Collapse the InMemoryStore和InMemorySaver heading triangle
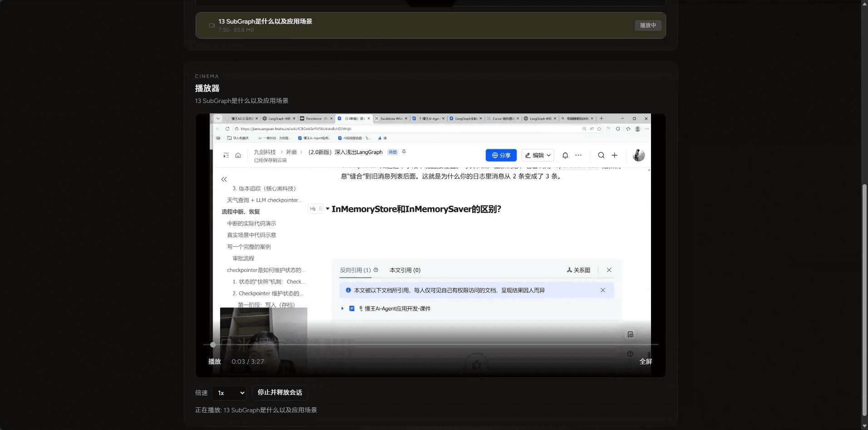Viewport: 868px width, 430px height. pyautogui.click(x=327, y=209)
